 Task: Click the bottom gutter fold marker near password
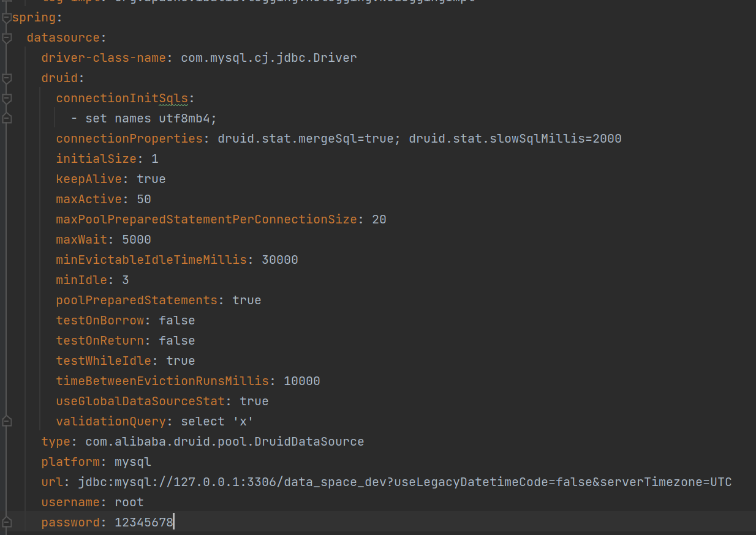(6, 522)
